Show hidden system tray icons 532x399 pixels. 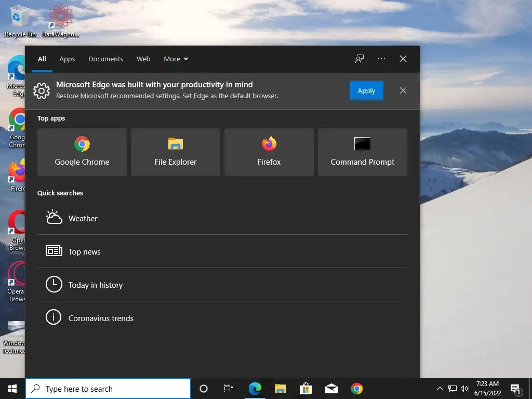(440, 389)
